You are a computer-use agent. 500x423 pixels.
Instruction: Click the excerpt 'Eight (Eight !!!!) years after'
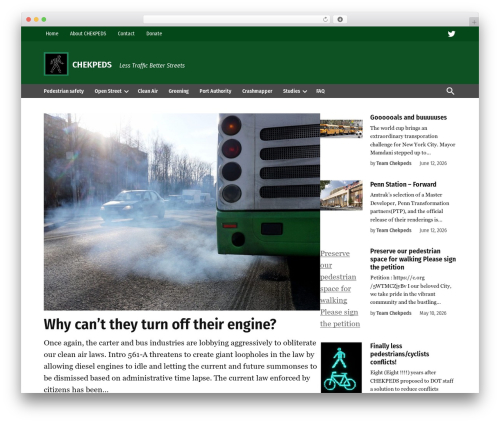tap(412, 381)
